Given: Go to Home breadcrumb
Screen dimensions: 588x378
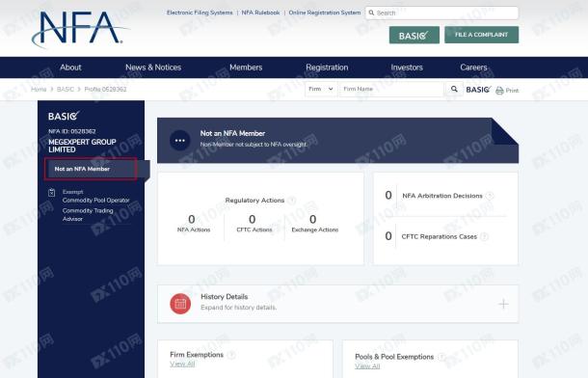Looking at the screenshot, I should coord(39,90).
